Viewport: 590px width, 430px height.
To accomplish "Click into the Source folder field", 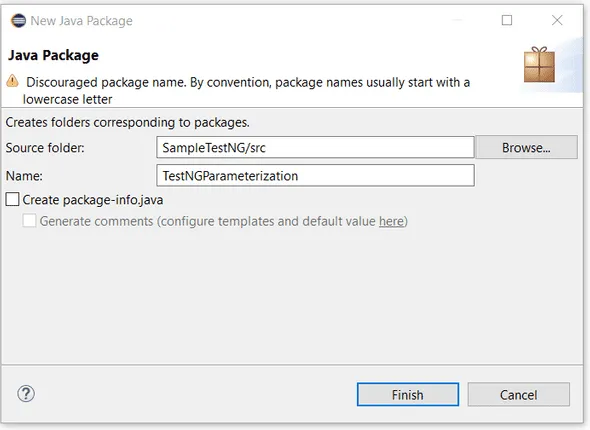I will (315, 147).
